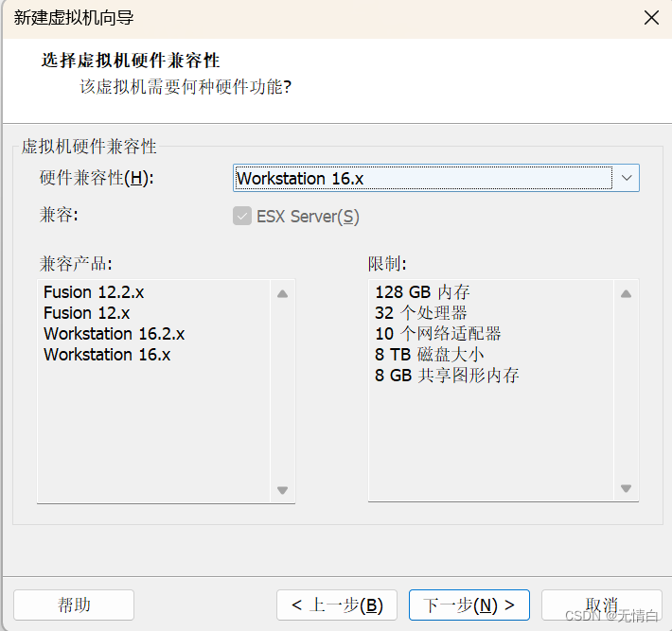The height and width of the screenshot is (631, 672).
Task: Select Fusion 12.2.x in compatible products
Action: pos(94,292)
